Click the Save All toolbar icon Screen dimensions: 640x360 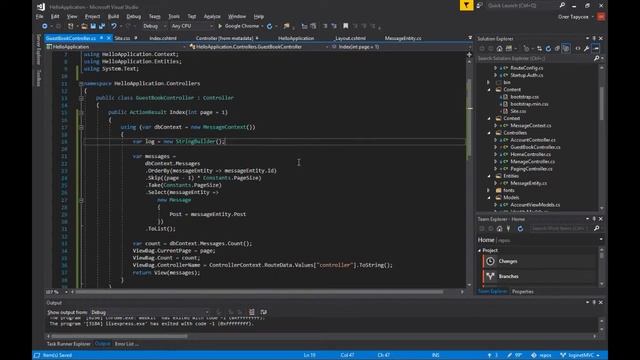(102, 26)
